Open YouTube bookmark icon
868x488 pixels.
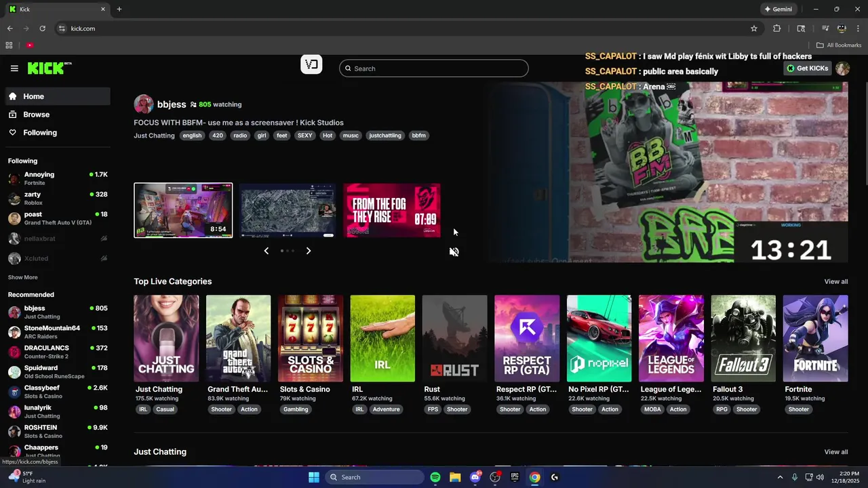(30, 45)
